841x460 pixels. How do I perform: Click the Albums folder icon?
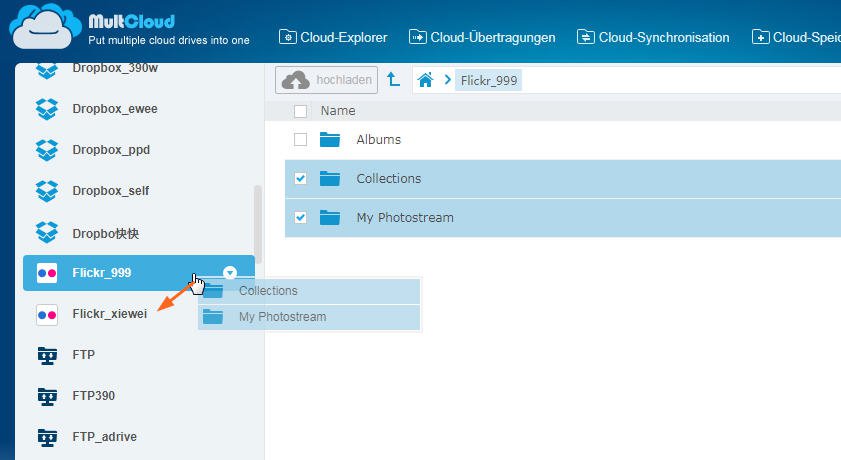coord(330,139)
